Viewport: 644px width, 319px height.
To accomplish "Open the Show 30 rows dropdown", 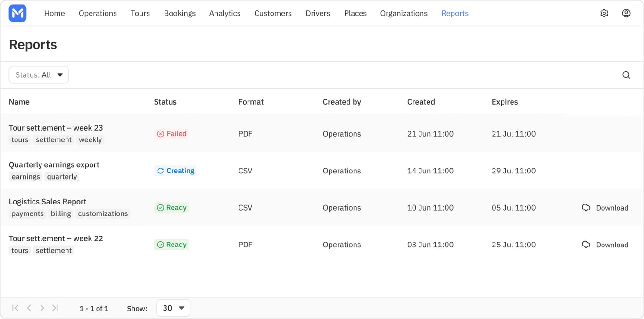I will pos(173,308).
